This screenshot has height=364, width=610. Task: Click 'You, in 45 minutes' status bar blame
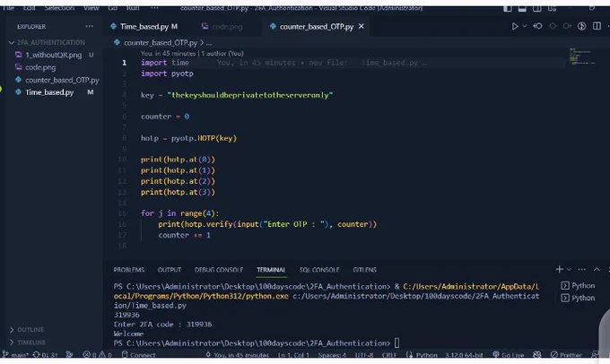pos(238,355)
